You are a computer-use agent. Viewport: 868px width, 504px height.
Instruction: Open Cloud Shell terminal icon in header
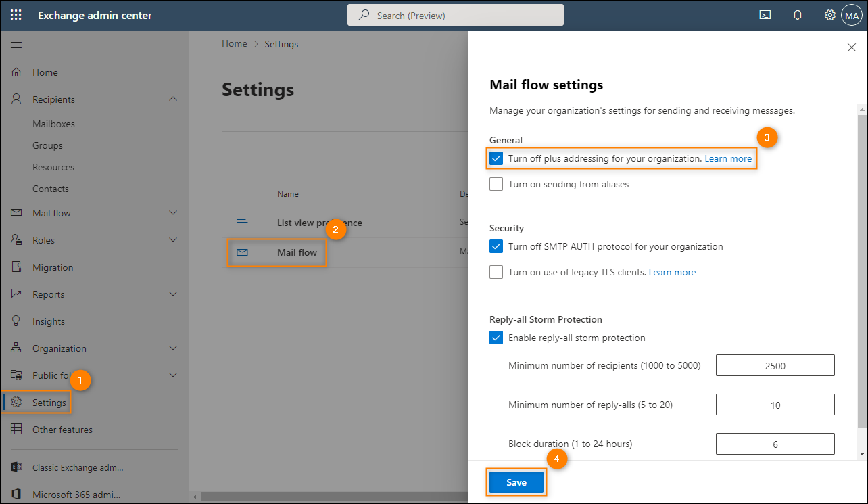[765, 15]
